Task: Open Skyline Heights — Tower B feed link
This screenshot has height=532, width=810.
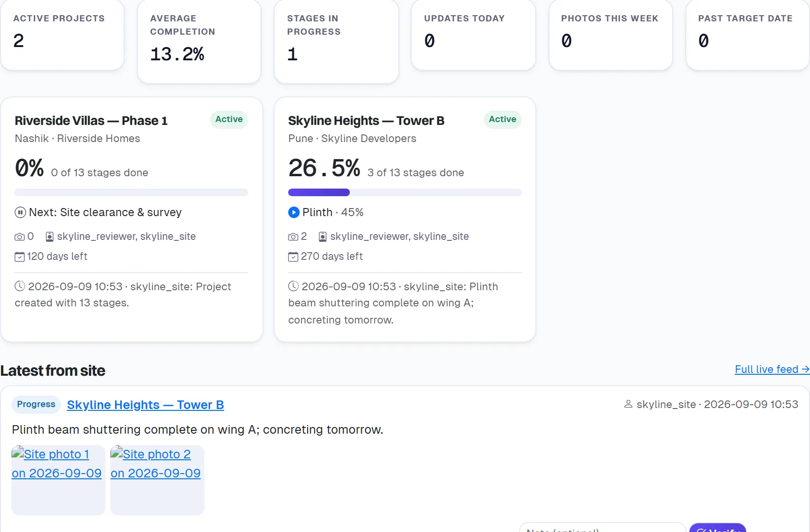Action: [145, 405]
